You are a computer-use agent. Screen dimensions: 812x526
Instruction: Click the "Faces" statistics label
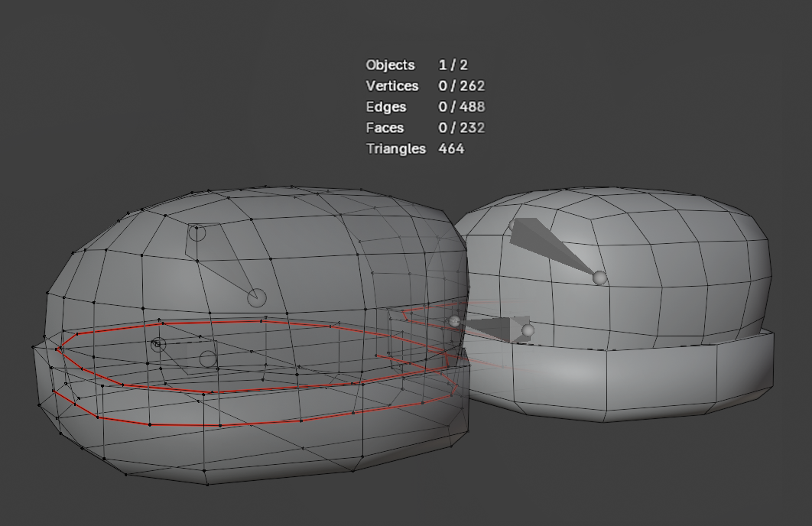pos(385,128)
